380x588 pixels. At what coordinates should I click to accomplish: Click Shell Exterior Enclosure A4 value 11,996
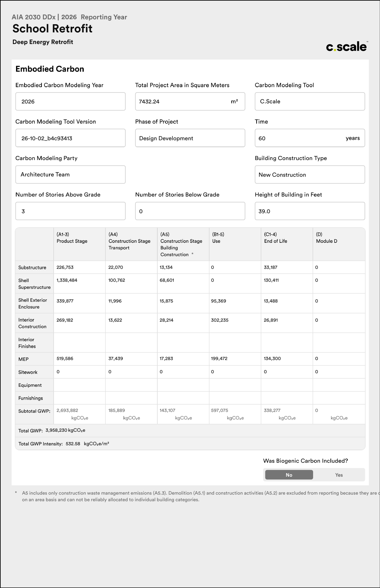tap(115, 301)
